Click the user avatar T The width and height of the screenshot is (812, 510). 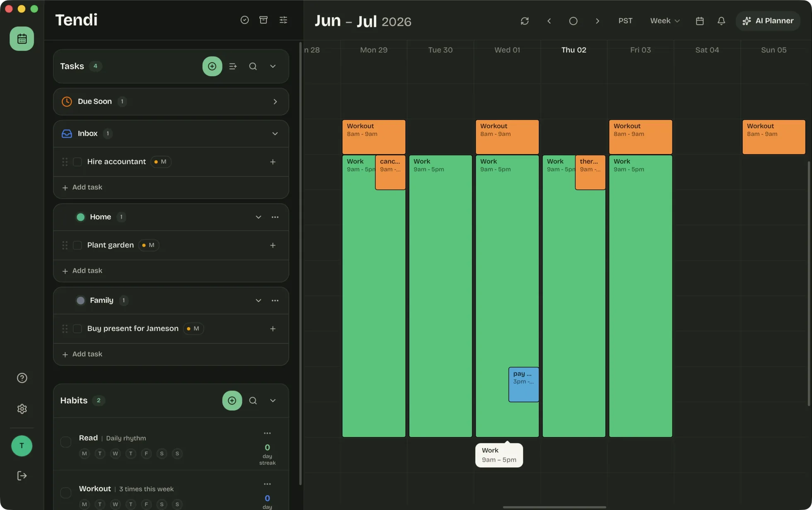[x=22, y=446]
